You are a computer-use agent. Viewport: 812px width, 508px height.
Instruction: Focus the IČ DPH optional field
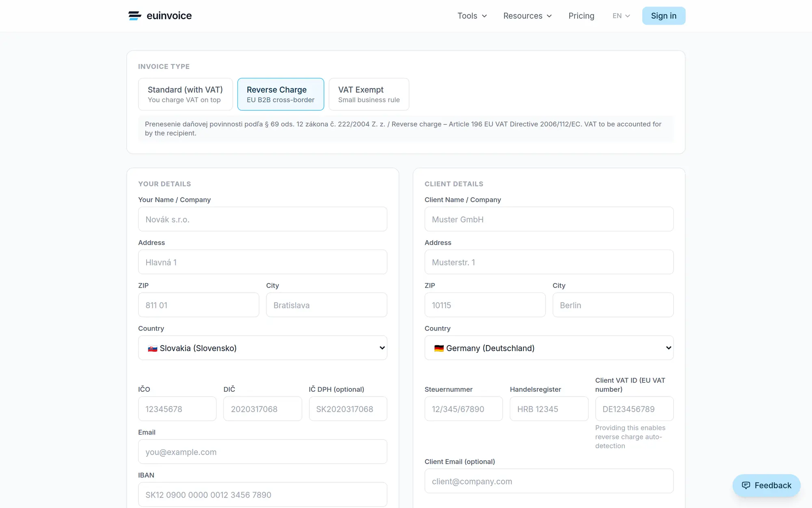348,409
